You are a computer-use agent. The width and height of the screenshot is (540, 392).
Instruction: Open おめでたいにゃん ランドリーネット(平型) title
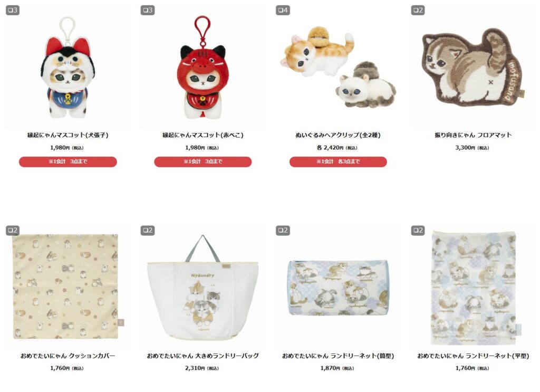[473, 356]
